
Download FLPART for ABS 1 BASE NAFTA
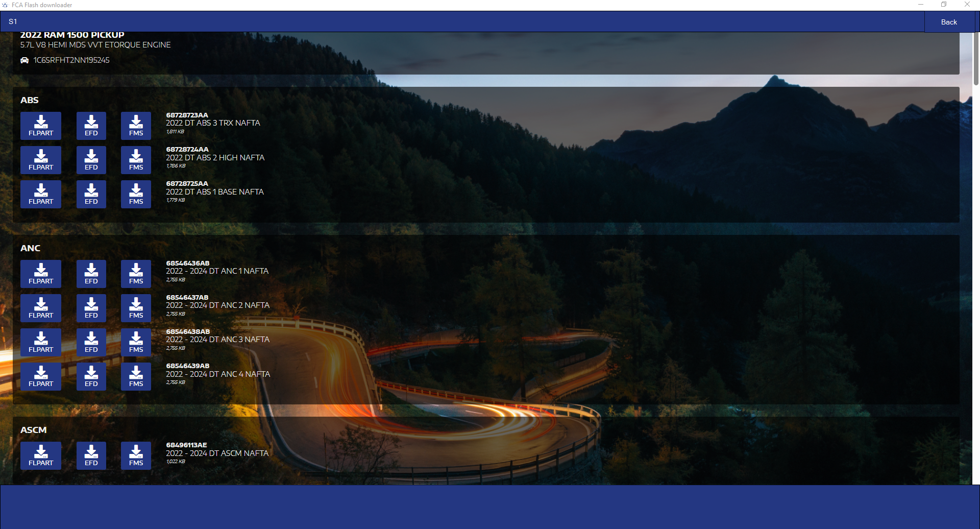pyautogui.click(x=41, y=194)
